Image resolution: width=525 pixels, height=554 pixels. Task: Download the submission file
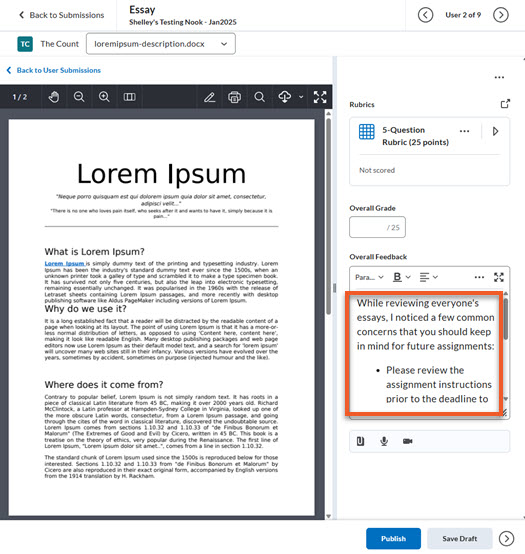285,97
